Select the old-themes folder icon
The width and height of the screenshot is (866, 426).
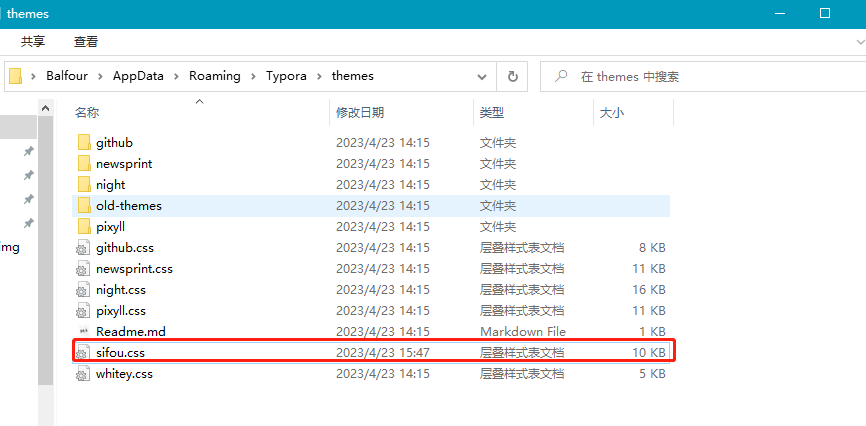(x=84, y=206)
